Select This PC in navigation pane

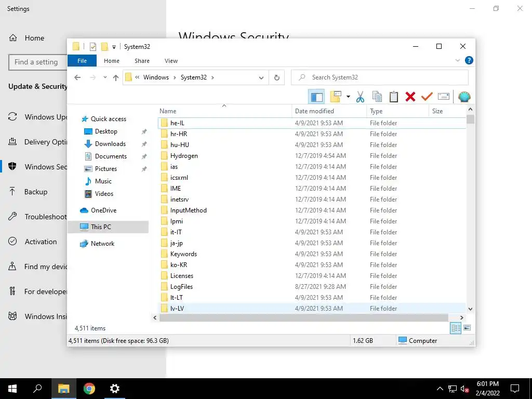(x=108, y=227)
